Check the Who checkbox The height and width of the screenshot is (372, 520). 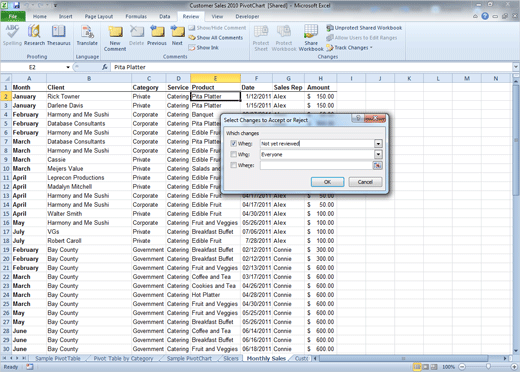pyautogui.click(x=233, y=154)
